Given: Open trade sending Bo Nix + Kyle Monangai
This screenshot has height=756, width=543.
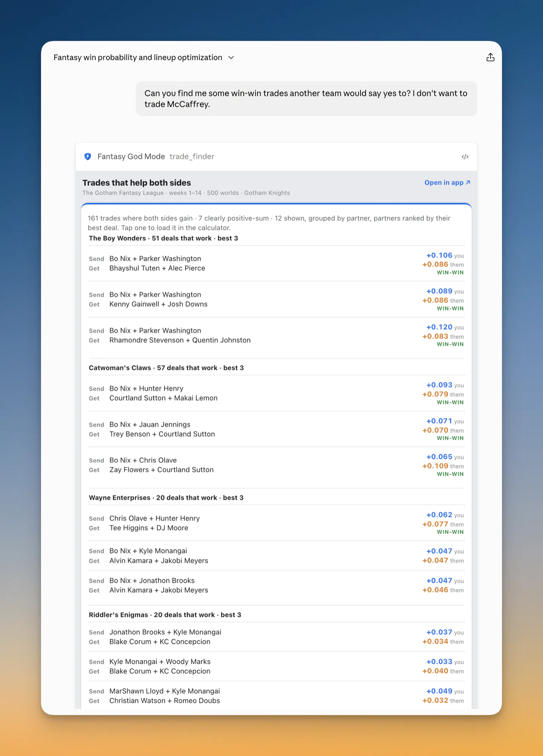Looking at the screenshot, I should pyautogui.click(x=276, y=556).
